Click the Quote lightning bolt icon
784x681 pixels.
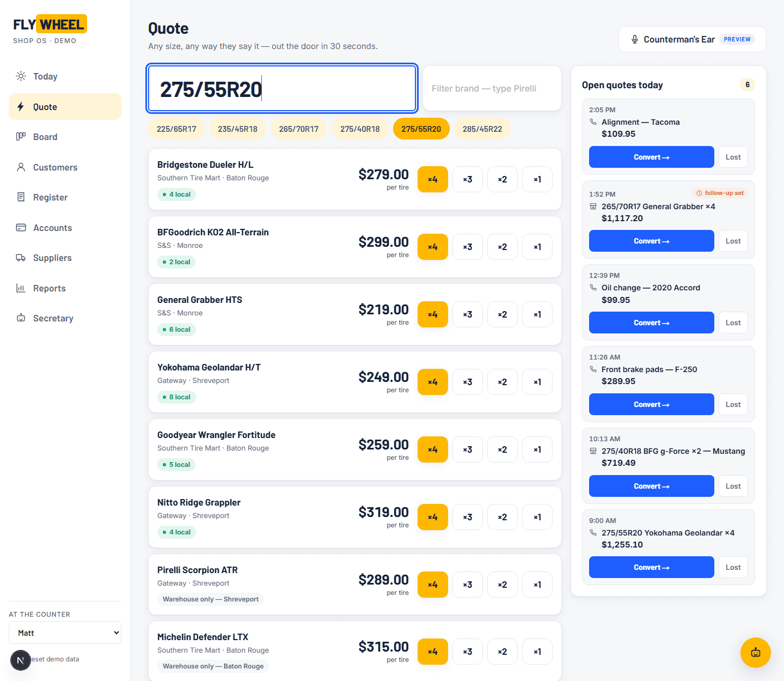click(x=21, y=107)
